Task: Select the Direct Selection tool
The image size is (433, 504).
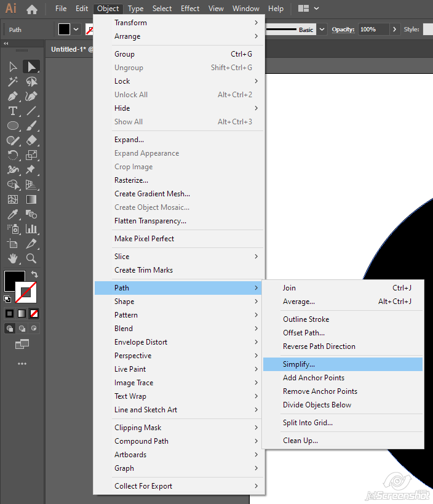Action: [31, 67]
